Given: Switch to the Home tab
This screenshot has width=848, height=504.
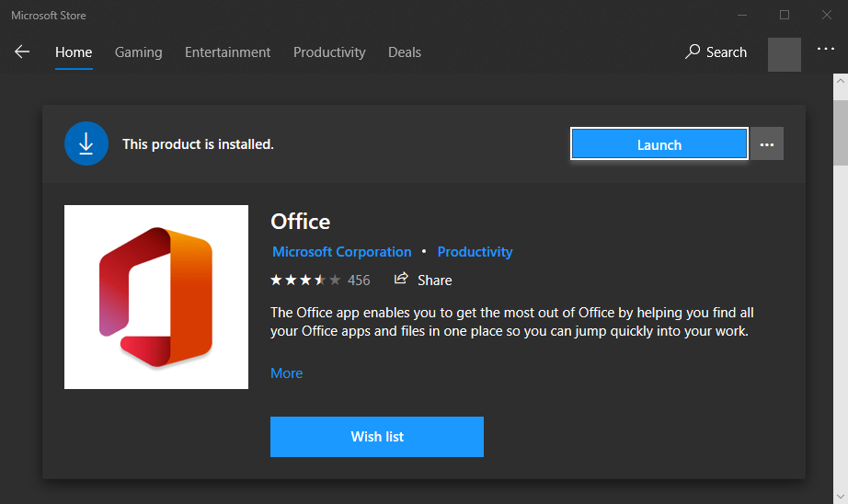Looking at the screenshot, I should coord(74,52).
